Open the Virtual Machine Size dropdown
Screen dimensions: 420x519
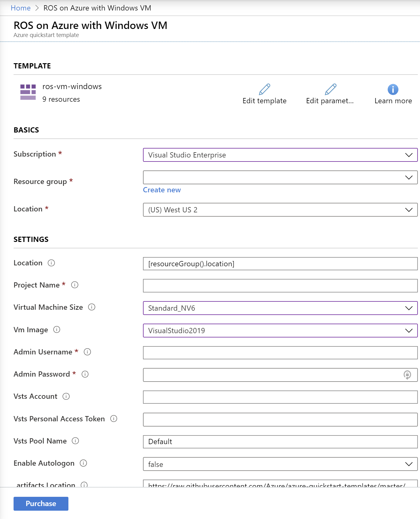tap(280, 308)
